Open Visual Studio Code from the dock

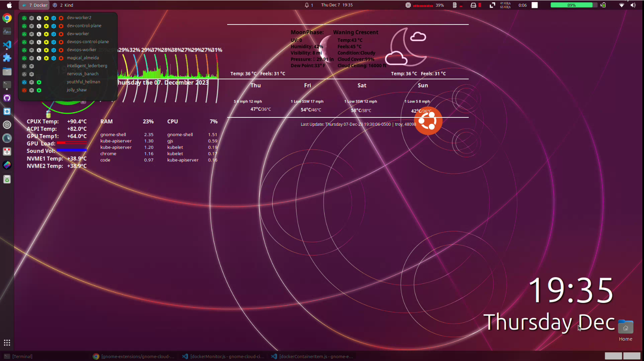click(x=7, y=45)
